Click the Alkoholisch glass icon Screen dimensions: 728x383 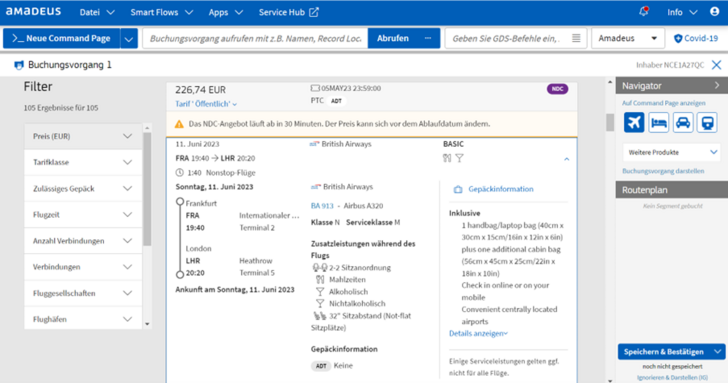tap(320, 292)
